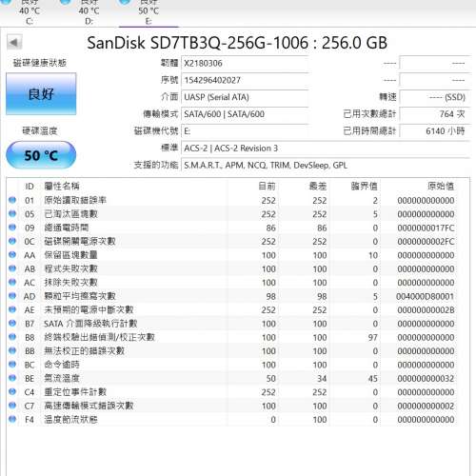Click the 屬性名稱 column header
Image resolution: width=476 pixels, height=476 pixels.
click(62, 187)
